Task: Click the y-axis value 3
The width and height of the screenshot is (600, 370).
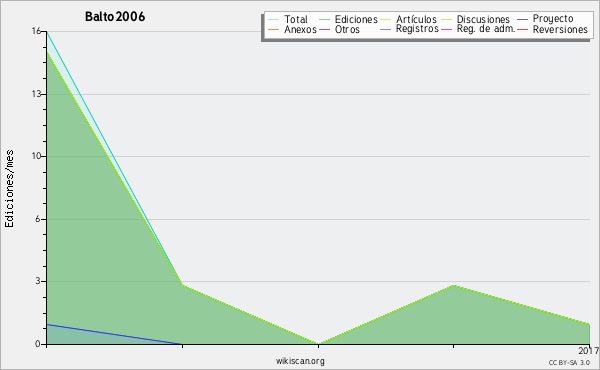Action: point(38,281)
